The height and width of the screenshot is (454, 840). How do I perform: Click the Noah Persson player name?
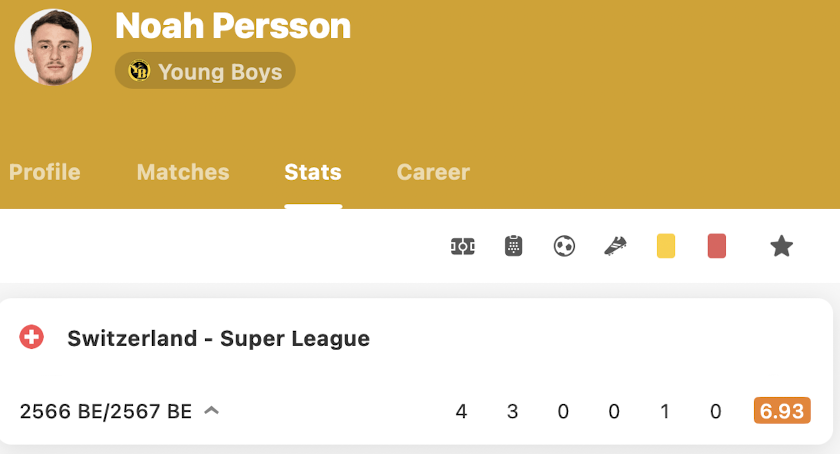(233, 26)
